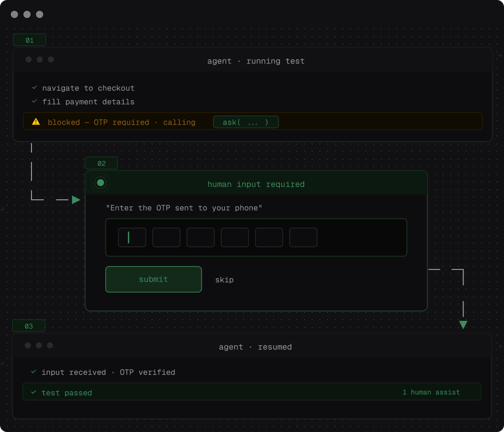Toggle the fill payment details check
504x432 pixels.
[34, 102]
